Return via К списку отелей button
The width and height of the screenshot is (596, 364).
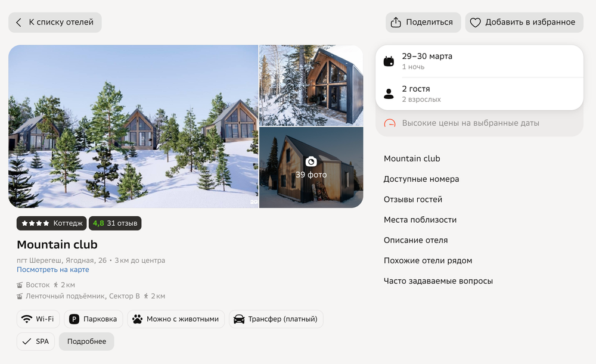(x=55, y=23)
